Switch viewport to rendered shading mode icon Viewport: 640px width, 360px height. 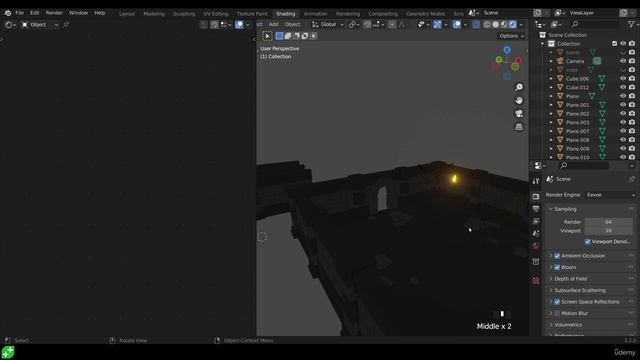point(513,24)
